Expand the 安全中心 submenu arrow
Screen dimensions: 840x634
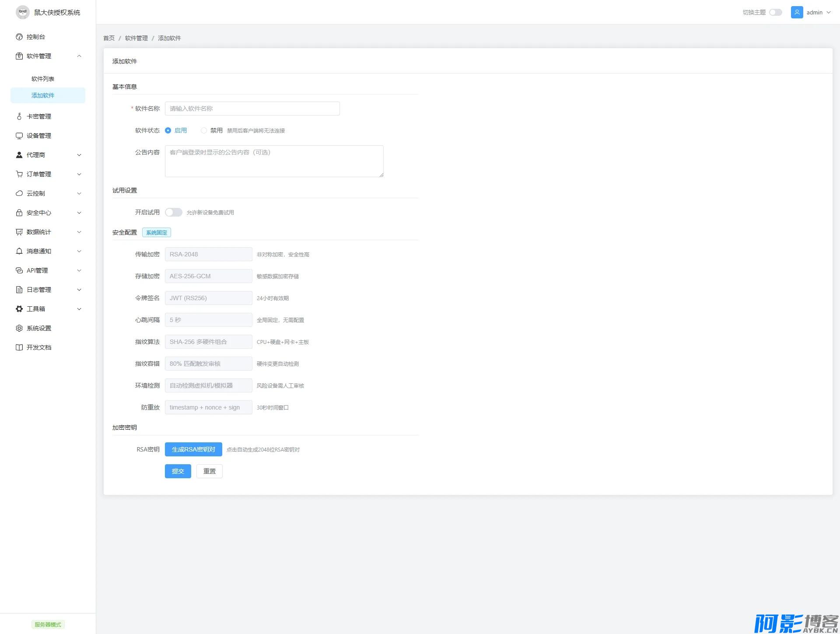click(79, 213)
